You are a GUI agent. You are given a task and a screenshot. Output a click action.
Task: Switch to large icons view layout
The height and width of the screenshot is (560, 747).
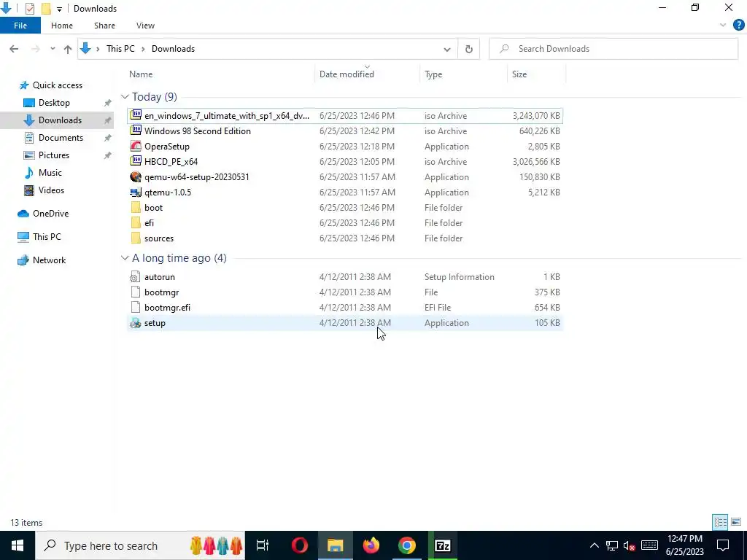tap(736, 522)
